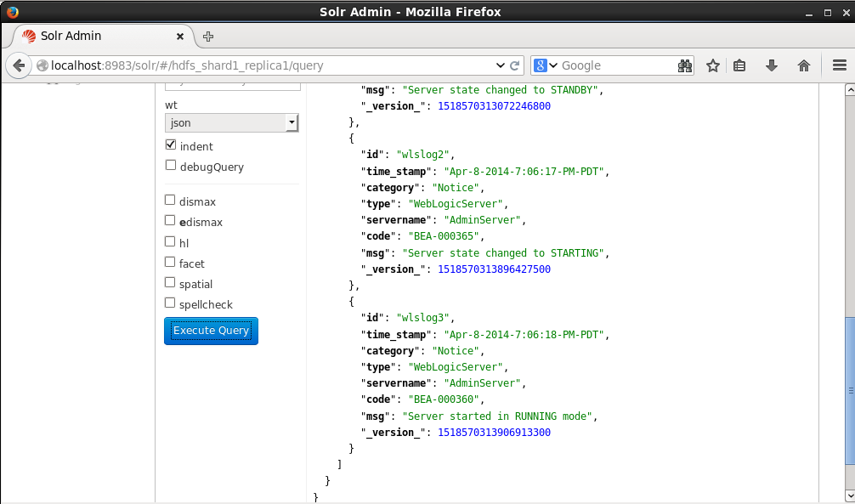855x504 pixels.
Task: Show bookmarks list icon
Action: (739, 65)
